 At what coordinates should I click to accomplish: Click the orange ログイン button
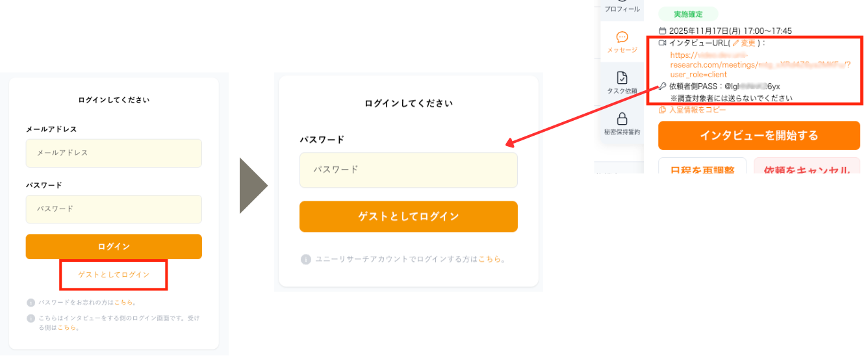pos(114,247)
